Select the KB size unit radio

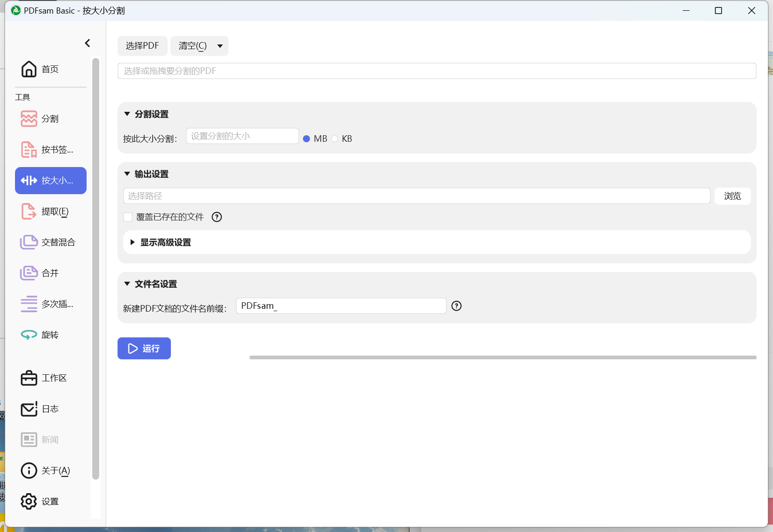(x=335, y=139)
